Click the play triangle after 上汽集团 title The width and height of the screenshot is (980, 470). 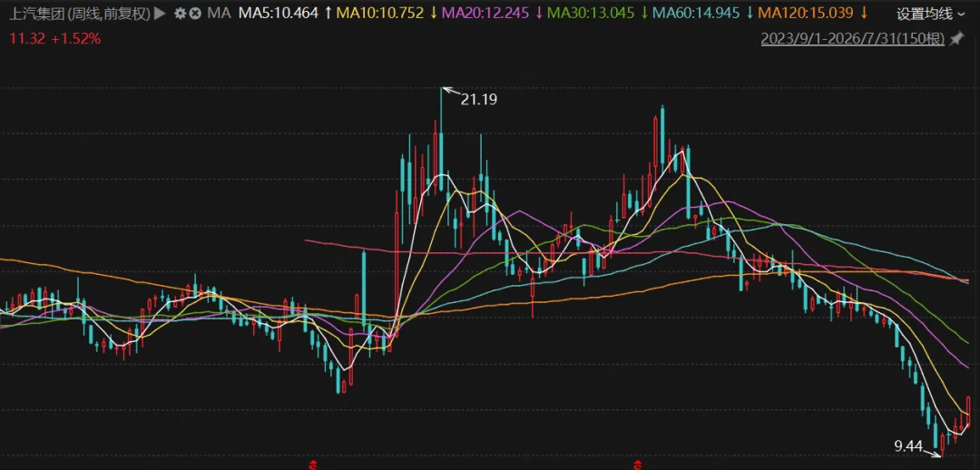(160, 13)
